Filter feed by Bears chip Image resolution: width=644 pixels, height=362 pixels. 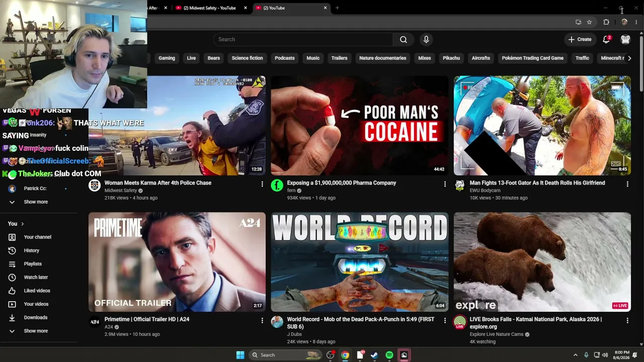click(214, 58)
